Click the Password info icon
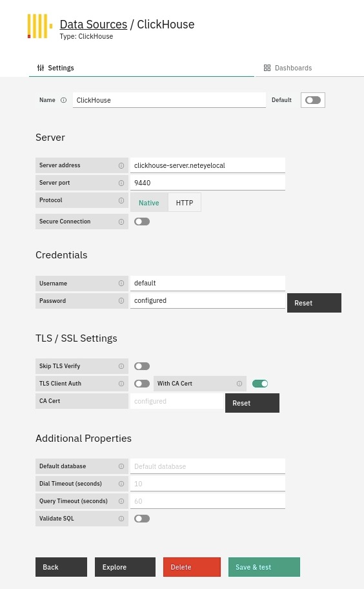This screenshot has width=364, height=589. 121,301
